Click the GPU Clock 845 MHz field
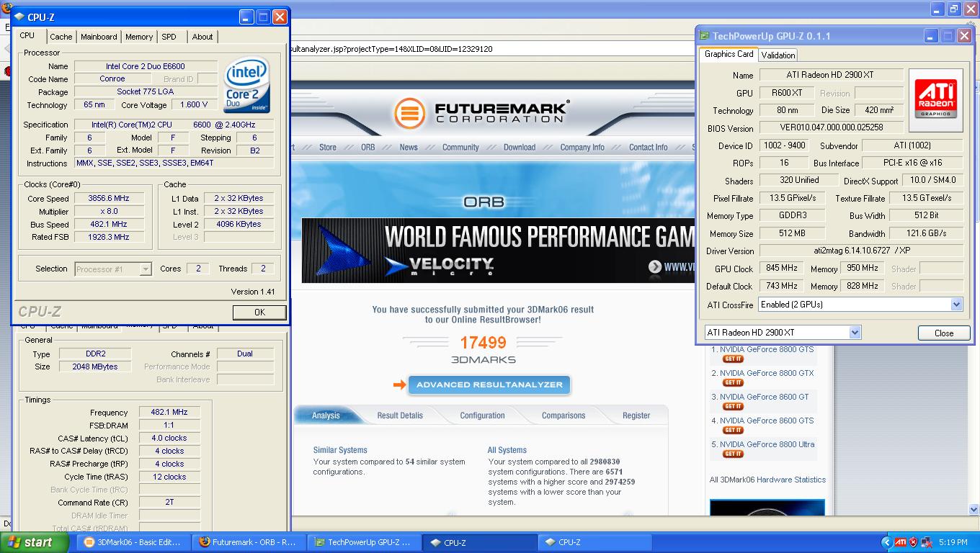The height and width of the screenshot is (553, 980). [x=781, y=269]
